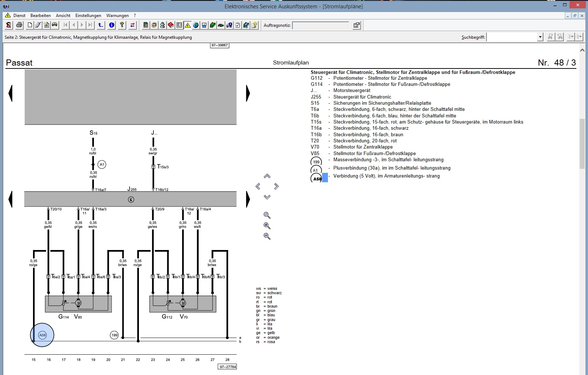Click the search backward binoculars icon
Viewport: 588px width, 375px height.
(560, 37)
